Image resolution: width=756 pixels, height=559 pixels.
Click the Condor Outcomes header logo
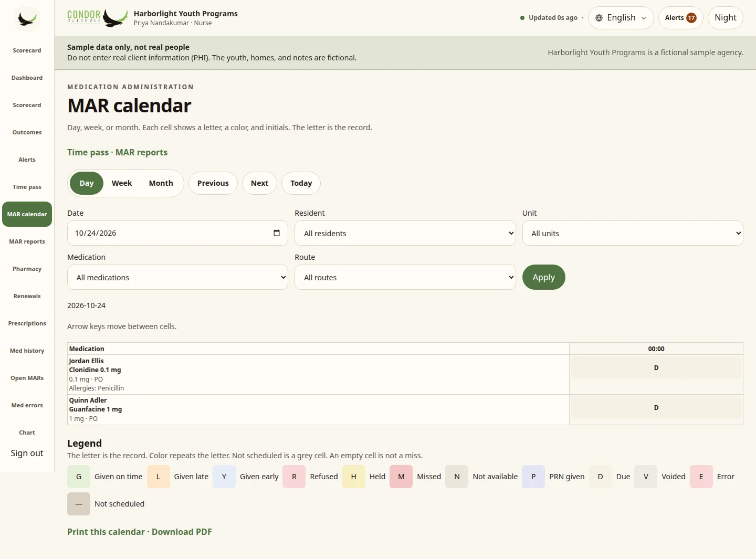point(98,18)
